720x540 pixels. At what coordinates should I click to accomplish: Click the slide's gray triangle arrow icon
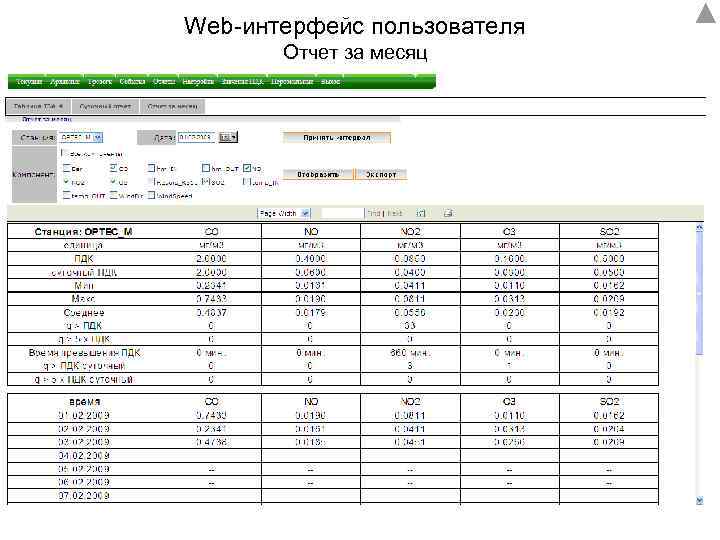tap(706, 13)
